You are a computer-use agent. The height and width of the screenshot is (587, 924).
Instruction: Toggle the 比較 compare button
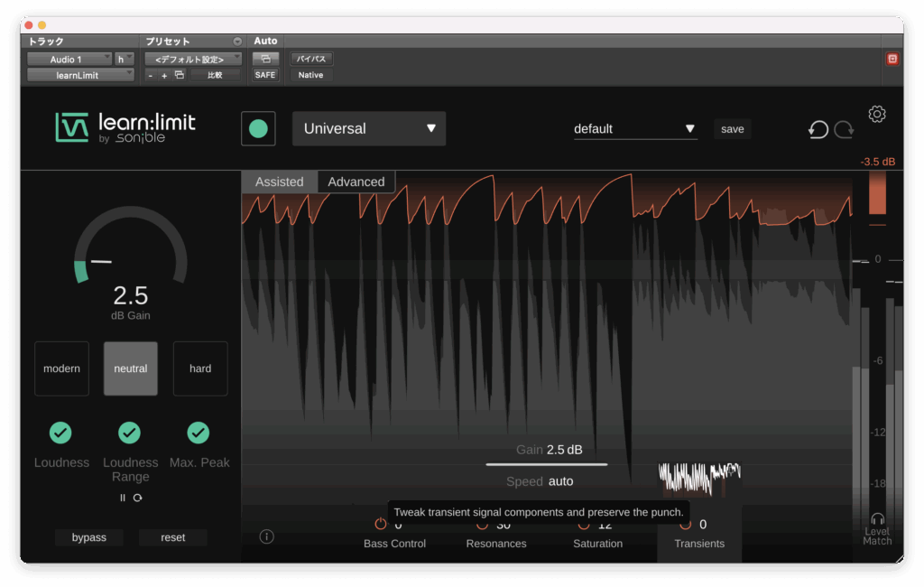tap(215, 75)
